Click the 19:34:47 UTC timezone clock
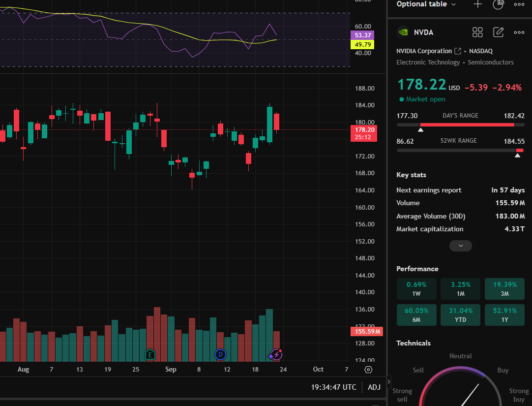The image size is (532, 406). [333, 387]
